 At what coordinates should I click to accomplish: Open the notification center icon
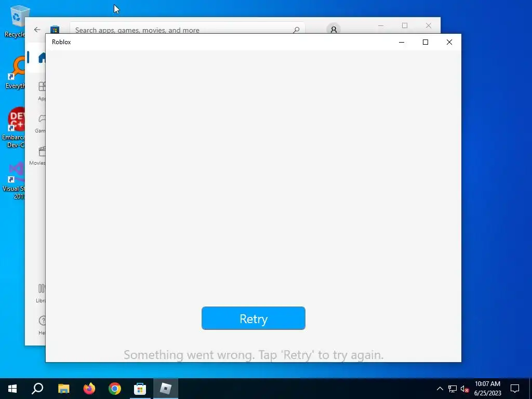(x=515, y=389)
